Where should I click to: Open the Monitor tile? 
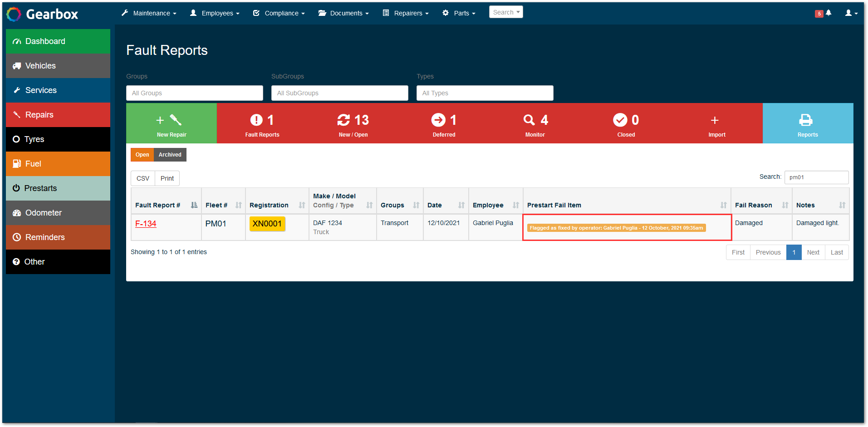coord(535,123)
